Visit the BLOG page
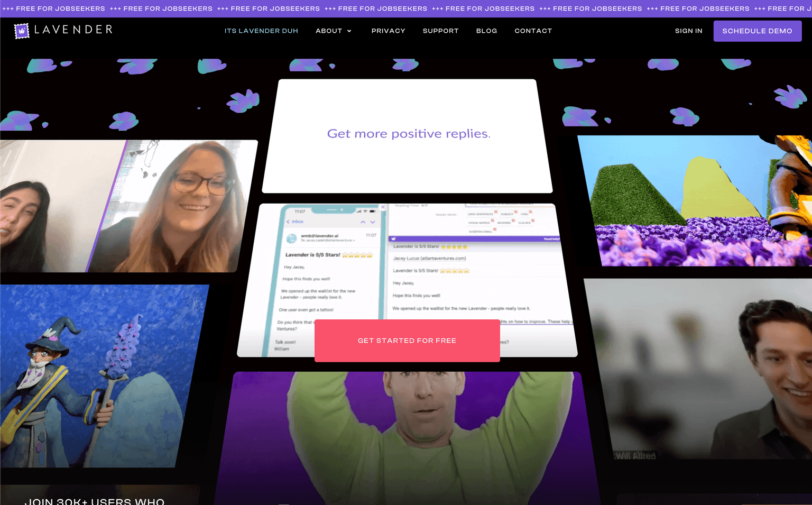The image size is (812, 505). point(487,31)
